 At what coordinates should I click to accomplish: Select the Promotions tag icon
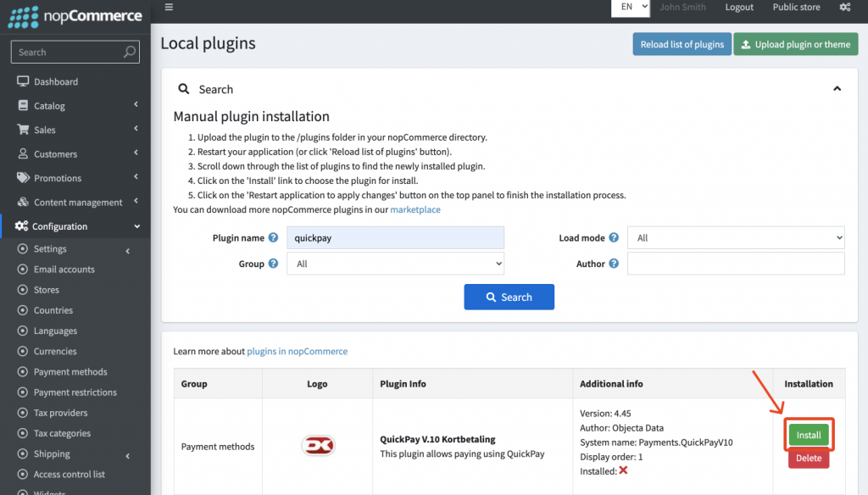pos(23,178)
